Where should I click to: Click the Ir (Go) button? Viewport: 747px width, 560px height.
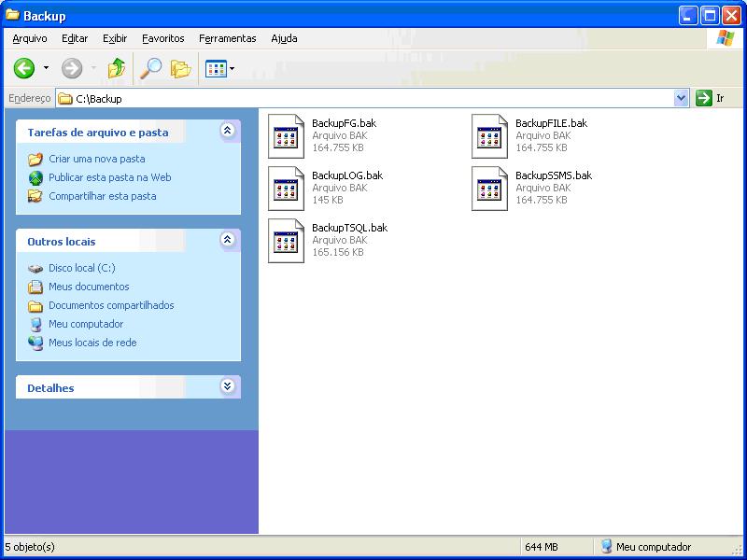tap(711, 98)
